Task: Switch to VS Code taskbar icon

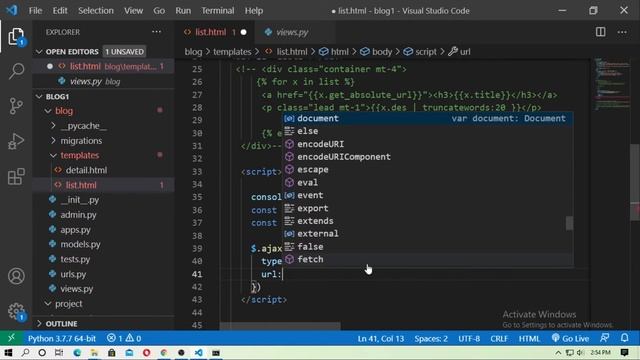Action: 198,353
